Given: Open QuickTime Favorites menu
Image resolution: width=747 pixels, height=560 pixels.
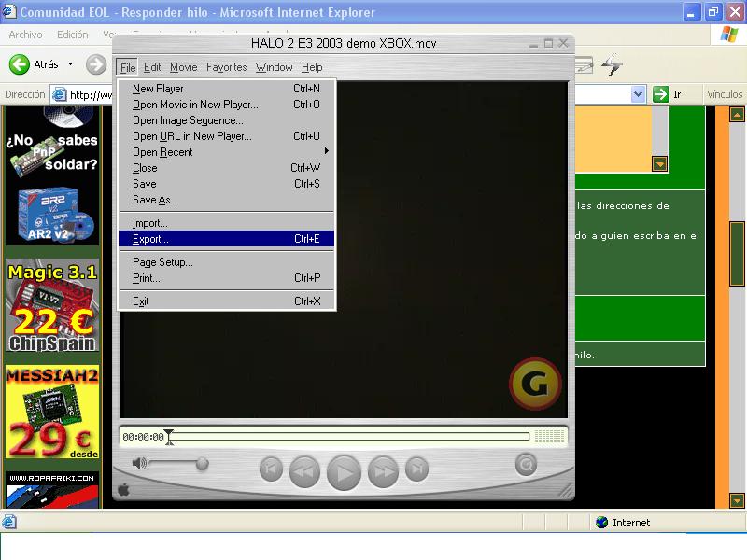Looking at the screenshot, I should [x=226, y=67].
